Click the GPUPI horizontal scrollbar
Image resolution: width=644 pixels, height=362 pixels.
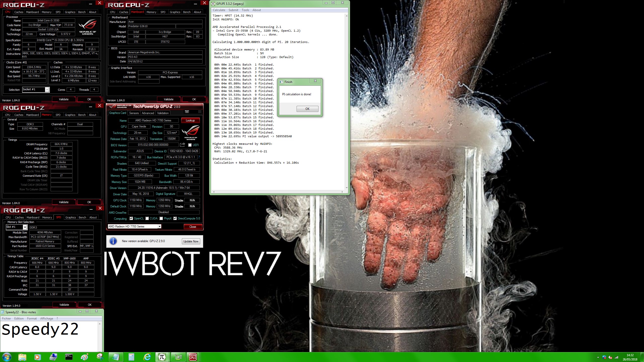point(278,192)
